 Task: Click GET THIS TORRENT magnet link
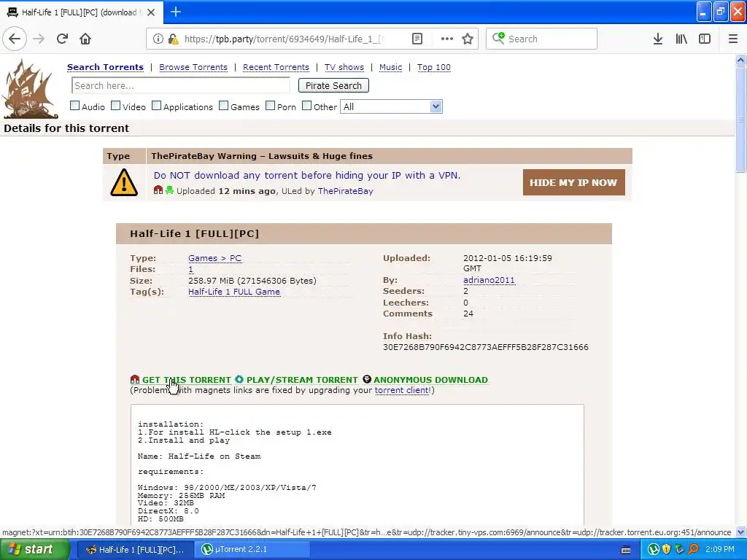186,380
